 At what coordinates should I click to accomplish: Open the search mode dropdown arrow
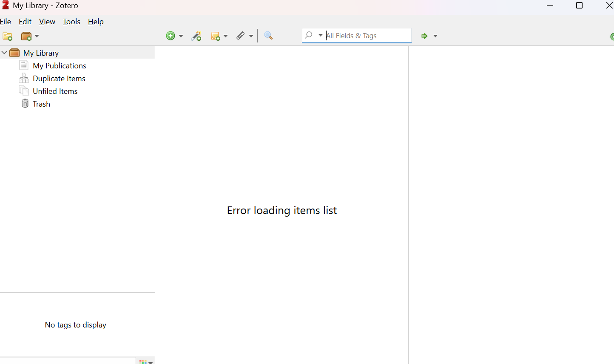[320, 35]
